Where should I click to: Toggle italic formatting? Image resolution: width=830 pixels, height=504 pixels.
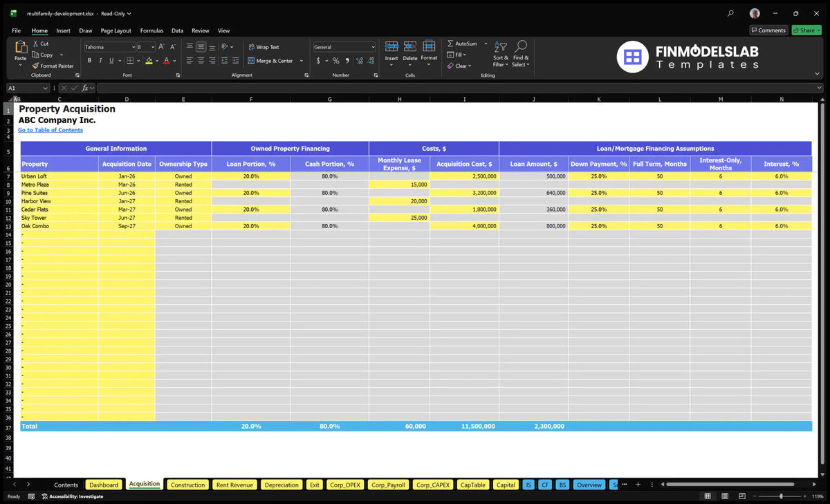point(100,61)
